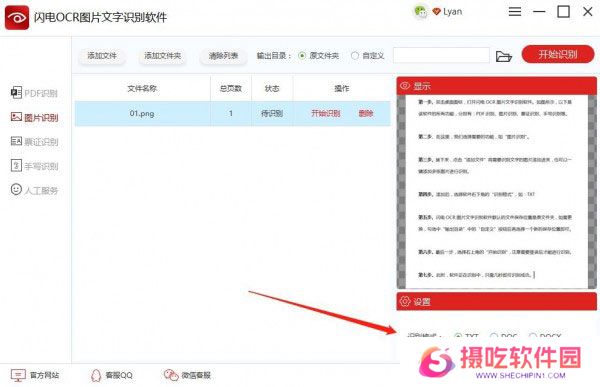Click 微信客服 link text
The width and height of the screenshot is (600, 387).
[x=196, y=375]
